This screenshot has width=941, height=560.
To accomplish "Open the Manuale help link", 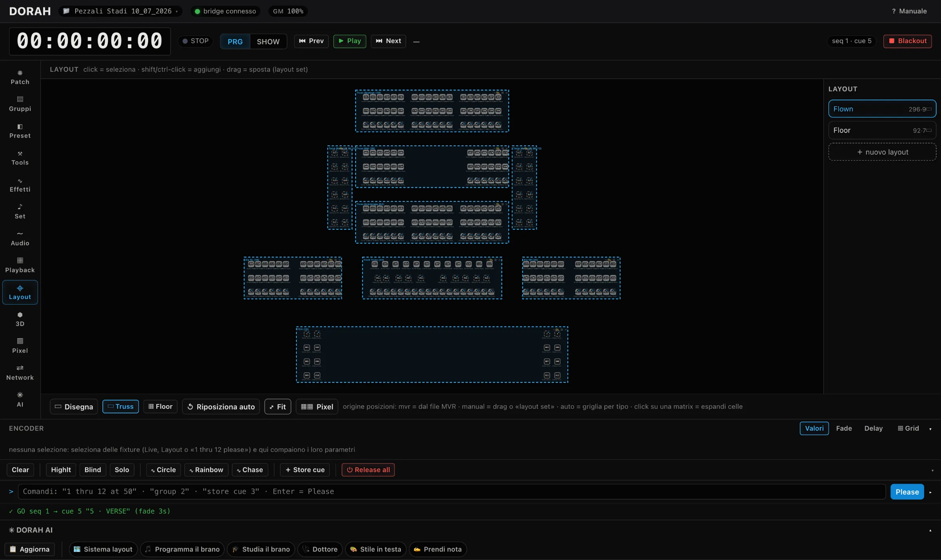I will (909, 11).
